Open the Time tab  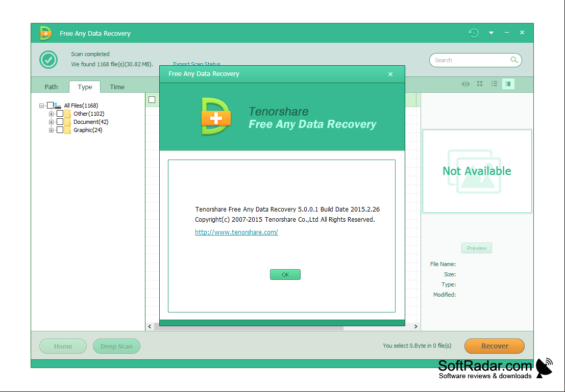click(117, 87)
